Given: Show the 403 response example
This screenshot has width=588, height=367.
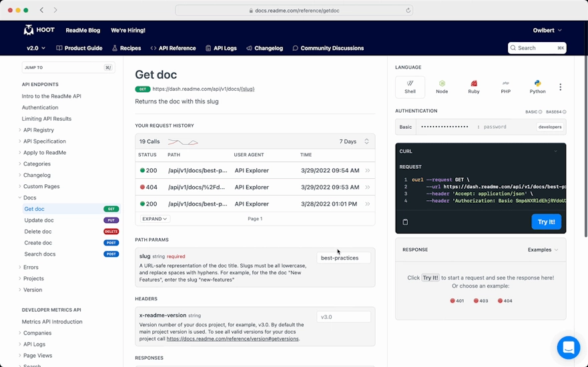Looking at the screenshot, I should (x=481, y=301).
